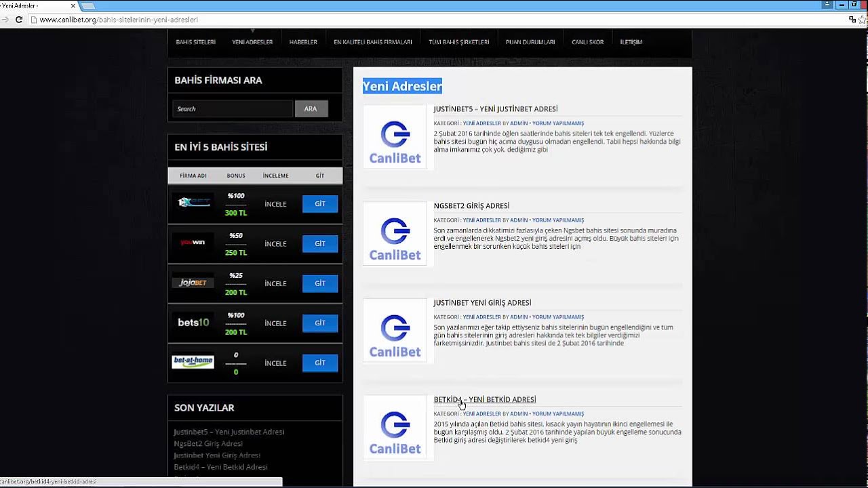Click the youwin logo
The image size is (868, 488).
click(193, 242)
